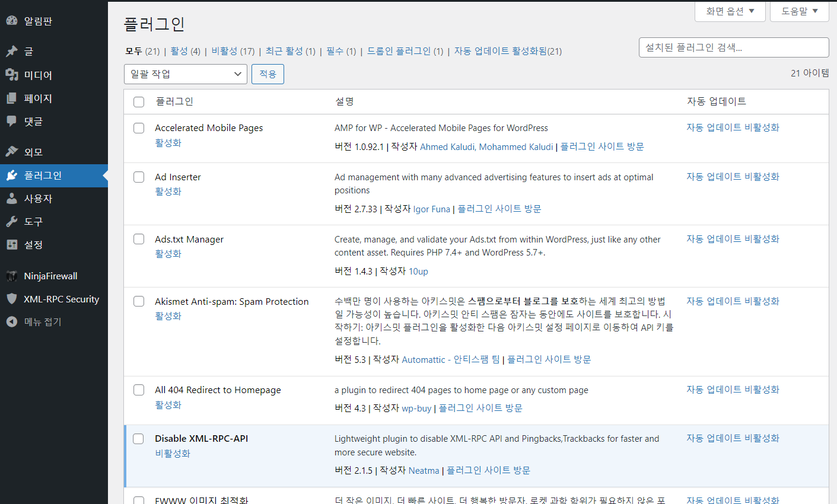
Task: Click the 설치된 플러그인 검색 search field
Action: pyautogui.click(x=734, y=47)
